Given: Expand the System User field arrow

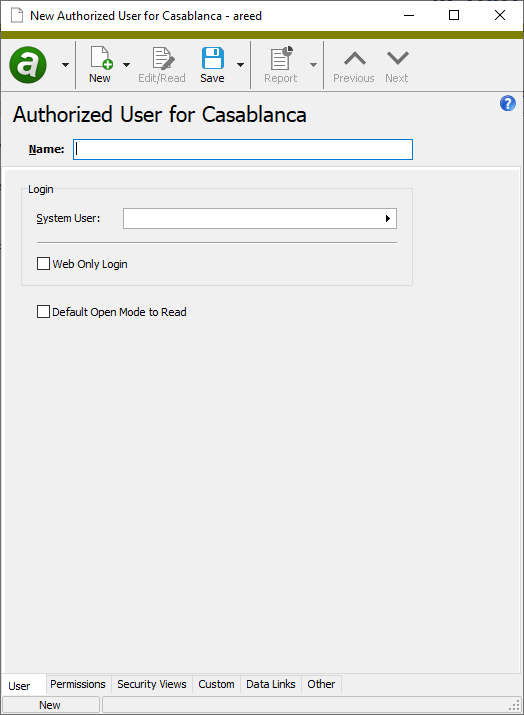Looking at the screenshot, I should pos(388,218).
